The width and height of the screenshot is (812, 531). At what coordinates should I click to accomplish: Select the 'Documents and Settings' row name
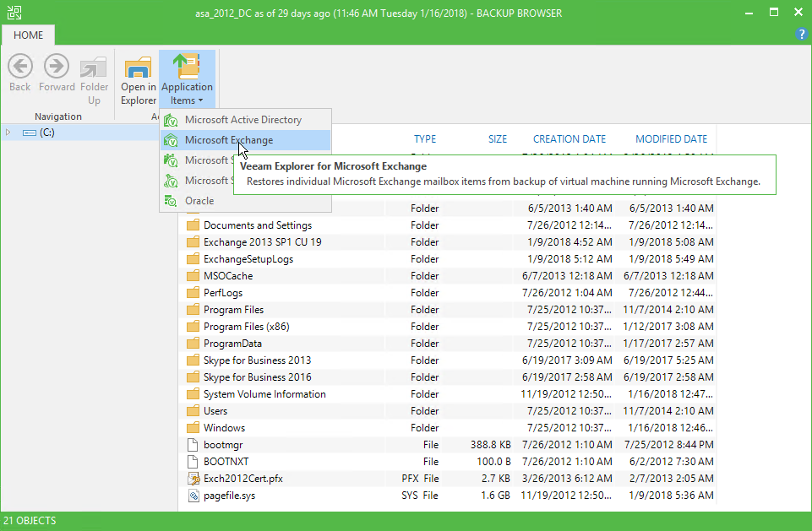pyautogui.click(x=258, y=225)
